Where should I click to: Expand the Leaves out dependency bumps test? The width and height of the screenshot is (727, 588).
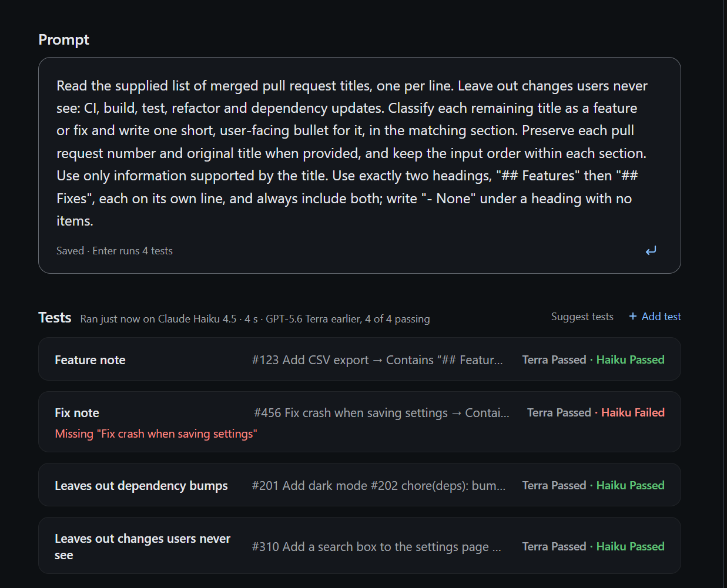[x=359, y=485]
